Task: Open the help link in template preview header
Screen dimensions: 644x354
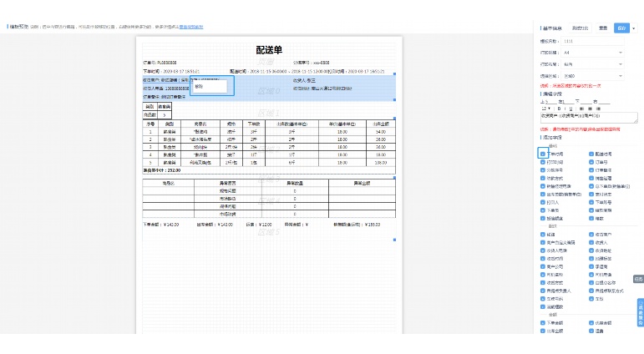Action: click(x=191, y=27)
